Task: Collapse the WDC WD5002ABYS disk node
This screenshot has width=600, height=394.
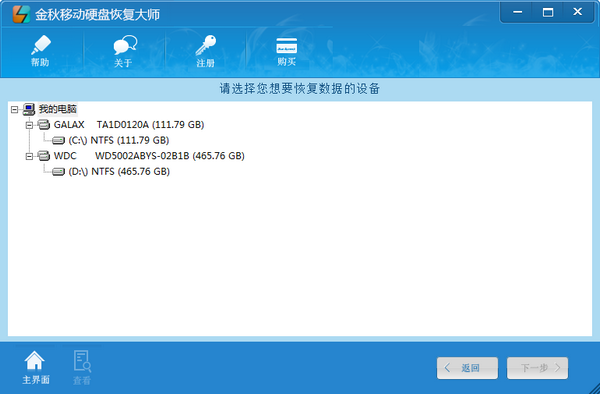Action: pos(29,156)
